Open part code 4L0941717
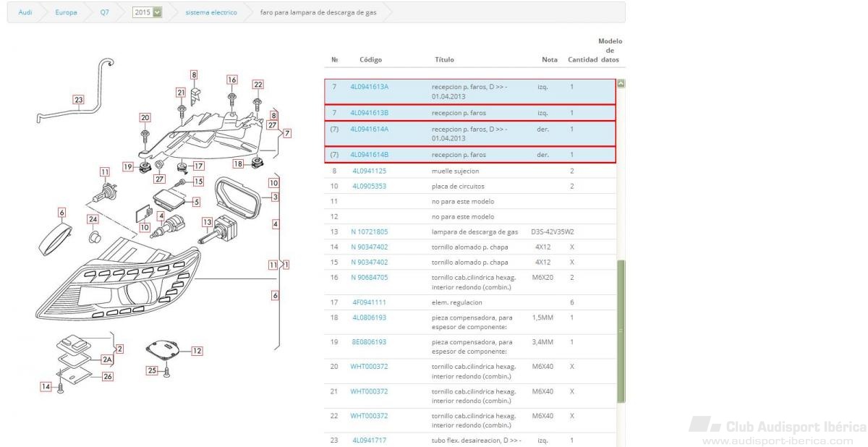The width and height of the screenshot is (868, 447). point(369,440)
